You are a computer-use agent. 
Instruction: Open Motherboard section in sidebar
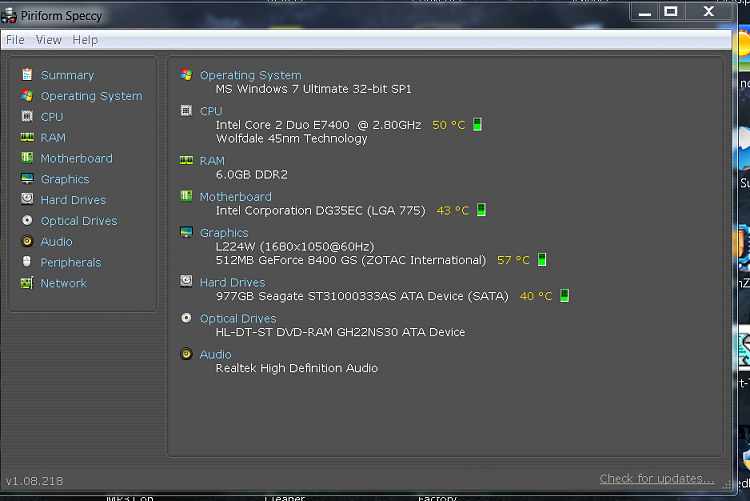click(77, 158)
